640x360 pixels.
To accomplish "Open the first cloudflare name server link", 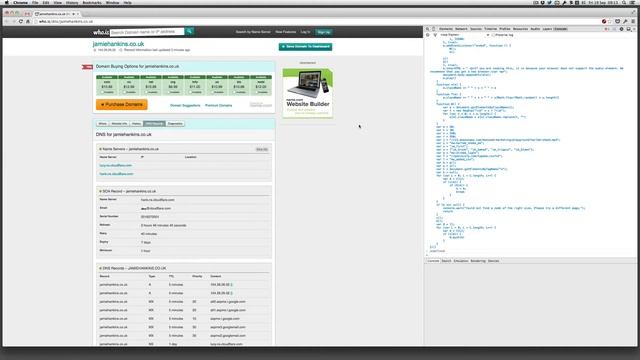I will point(116,165).
